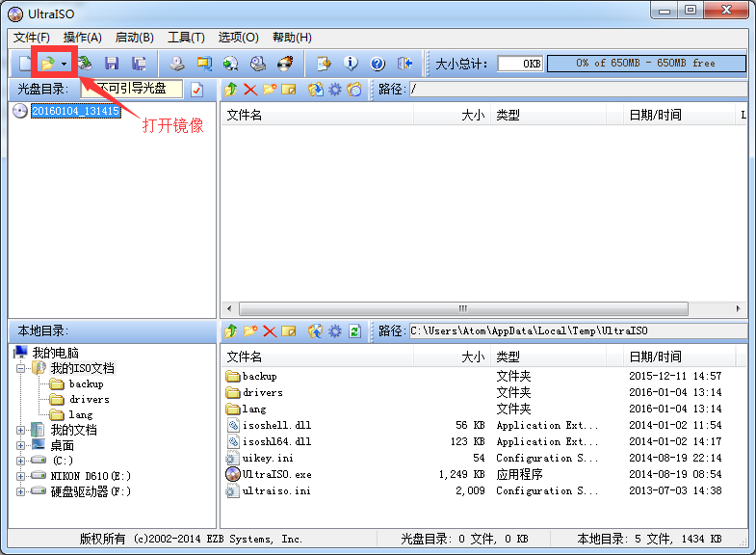Open the dropdown arrow beside Open image
The width and height of the screenshot is (756, 555).
coord(65,64)
